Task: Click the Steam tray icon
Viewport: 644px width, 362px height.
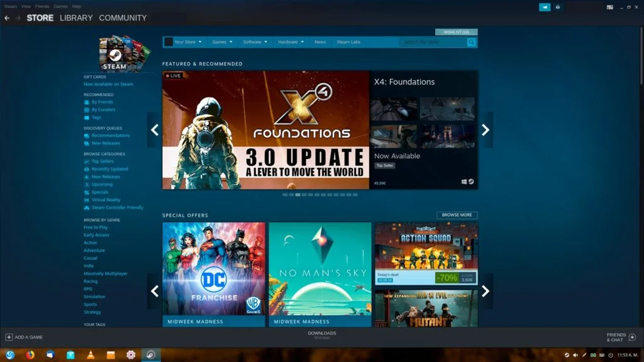Action: (567, 355)
